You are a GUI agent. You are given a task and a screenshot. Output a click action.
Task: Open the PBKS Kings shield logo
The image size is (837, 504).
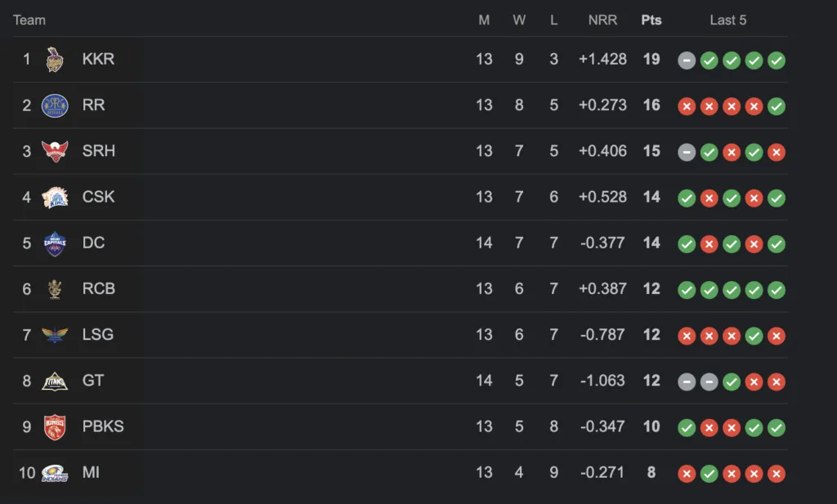point(55,427)
